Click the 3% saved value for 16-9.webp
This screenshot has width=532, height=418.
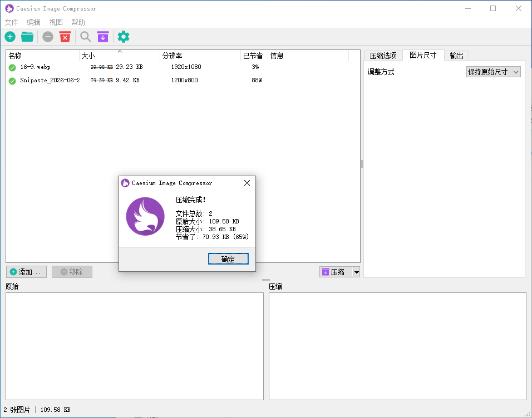tap(255, 67)
